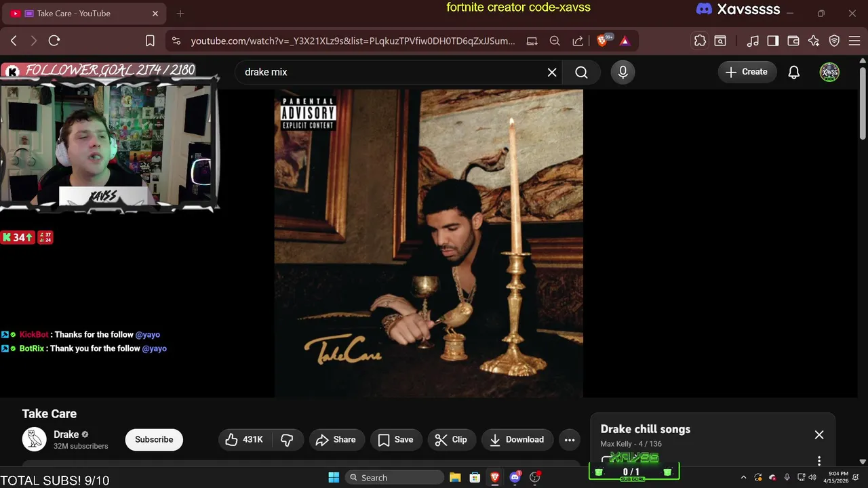868x488 pixels.
Task: Open playlist options three-dot menu
Action: 819,460
